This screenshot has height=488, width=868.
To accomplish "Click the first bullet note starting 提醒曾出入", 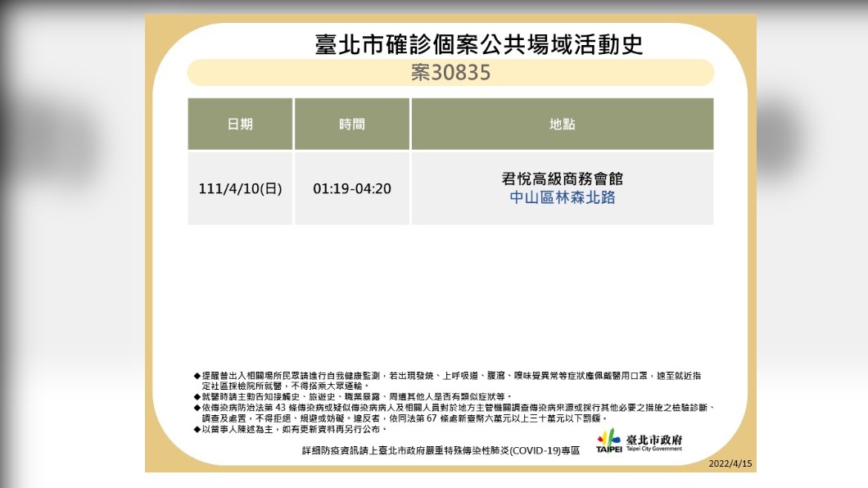I will (x=447, y=381).
